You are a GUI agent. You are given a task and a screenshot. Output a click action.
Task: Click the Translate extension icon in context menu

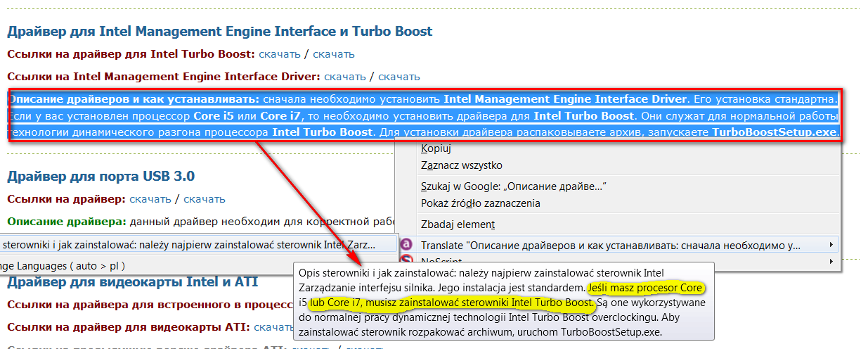406,245
